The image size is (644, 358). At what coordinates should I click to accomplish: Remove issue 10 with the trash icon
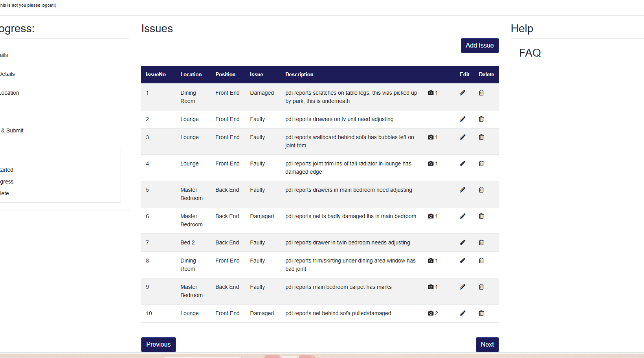tap(481, 313)
